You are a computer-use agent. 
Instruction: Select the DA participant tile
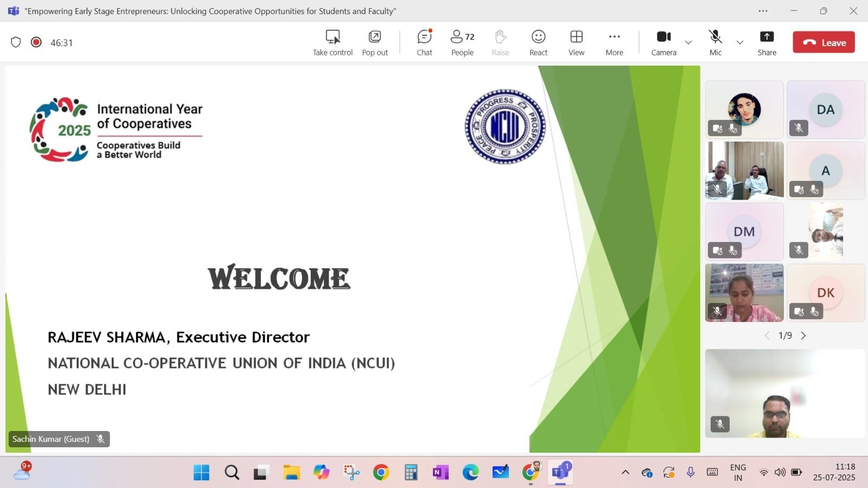coord(825,110)
